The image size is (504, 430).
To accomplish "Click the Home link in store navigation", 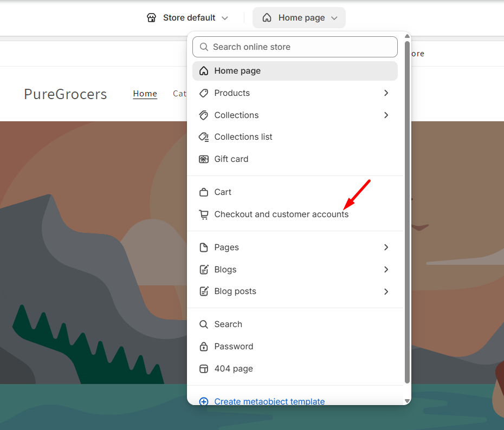I will click(145, 94).
